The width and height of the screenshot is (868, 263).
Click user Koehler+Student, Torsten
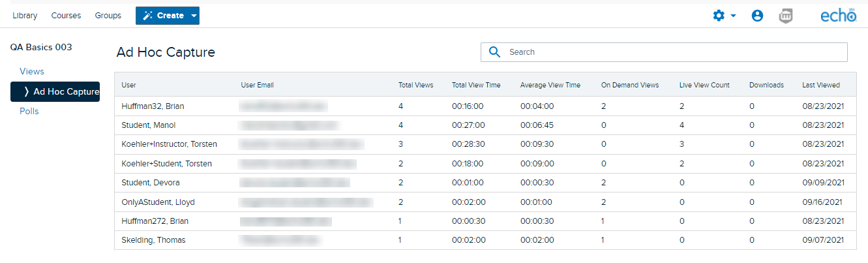click(x=166, y=163)
